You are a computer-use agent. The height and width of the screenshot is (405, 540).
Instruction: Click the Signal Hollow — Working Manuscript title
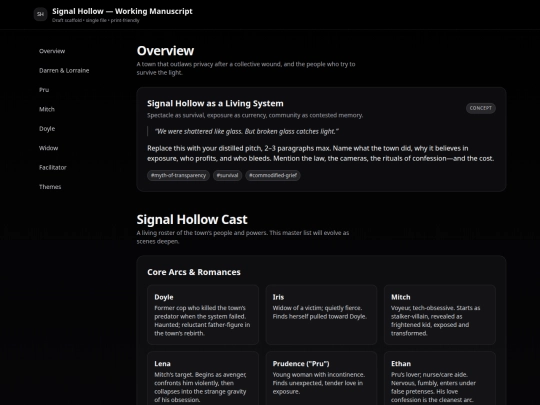[122, 11]
